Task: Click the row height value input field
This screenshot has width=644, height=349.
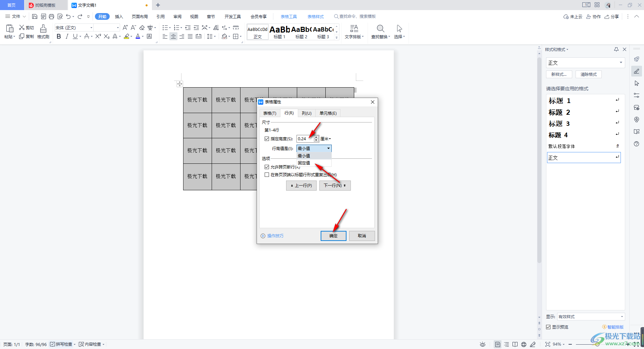Action: 305,139
